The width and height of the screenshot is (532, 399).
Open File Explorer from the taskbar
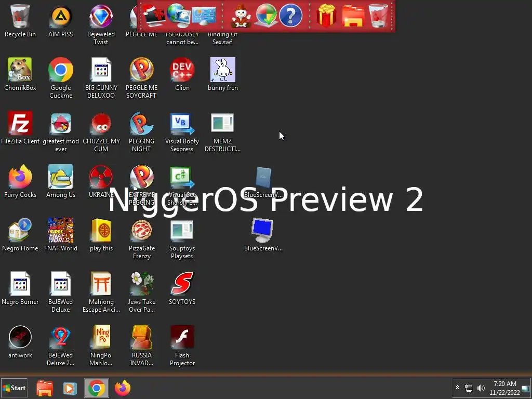click(x=45, y=388)
